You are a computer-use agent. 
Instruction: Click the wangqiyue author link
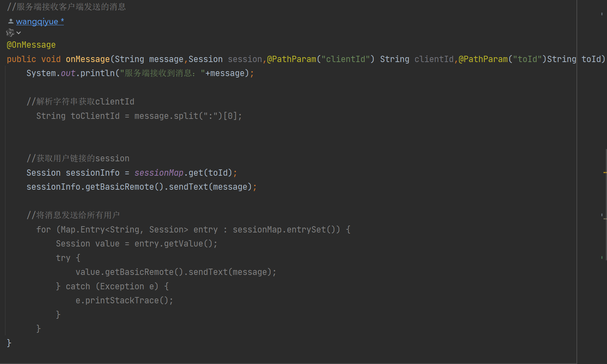[37, 21]
